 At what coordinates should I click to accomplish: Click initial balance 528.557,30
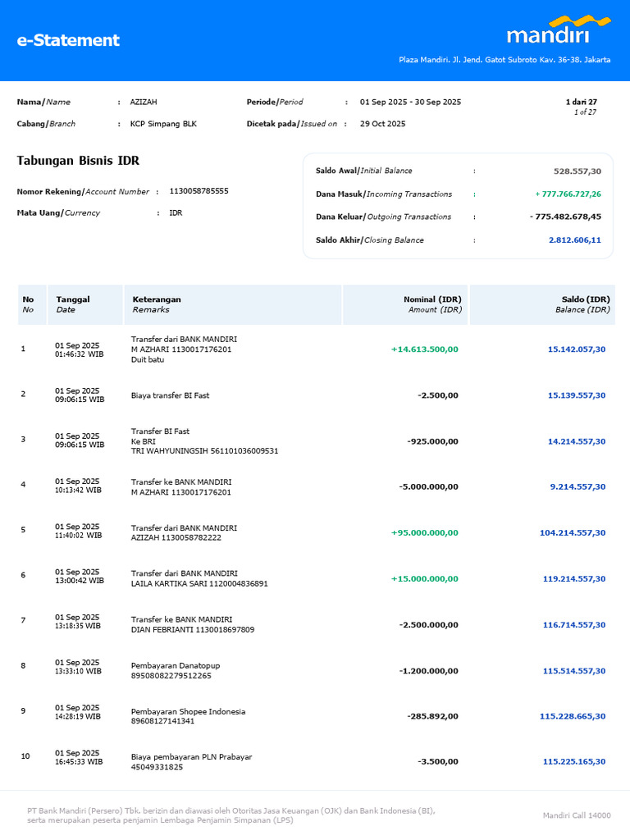coord(577,171)
